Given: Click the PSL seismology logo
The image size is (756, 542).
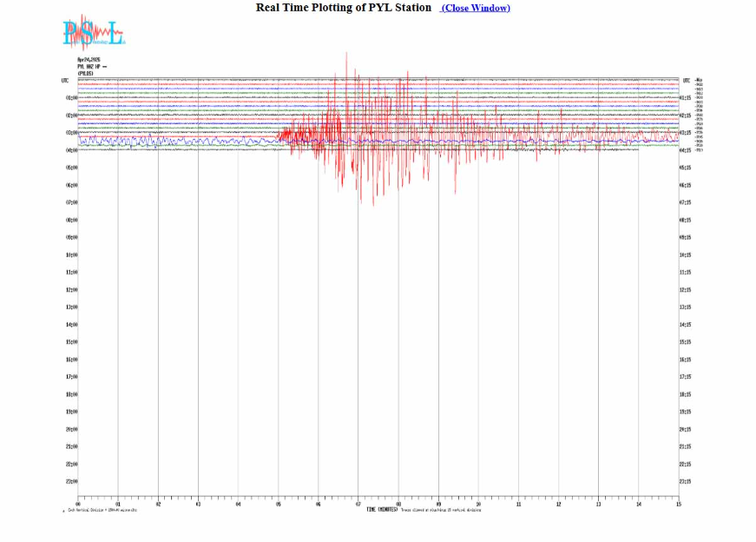Looking at the screenshot, I should [94, 35].
